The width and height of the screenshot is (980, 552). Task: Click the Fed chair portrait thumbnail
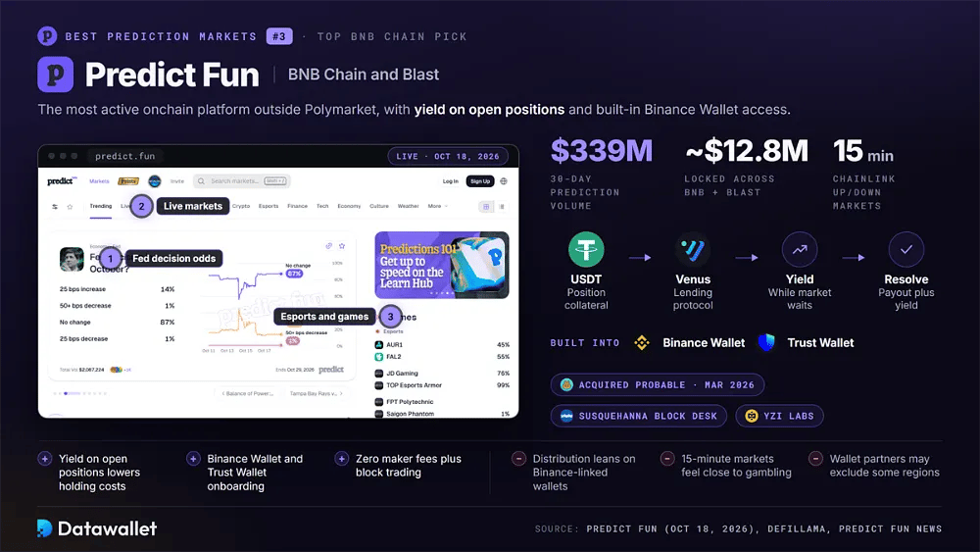coord(72,259)
